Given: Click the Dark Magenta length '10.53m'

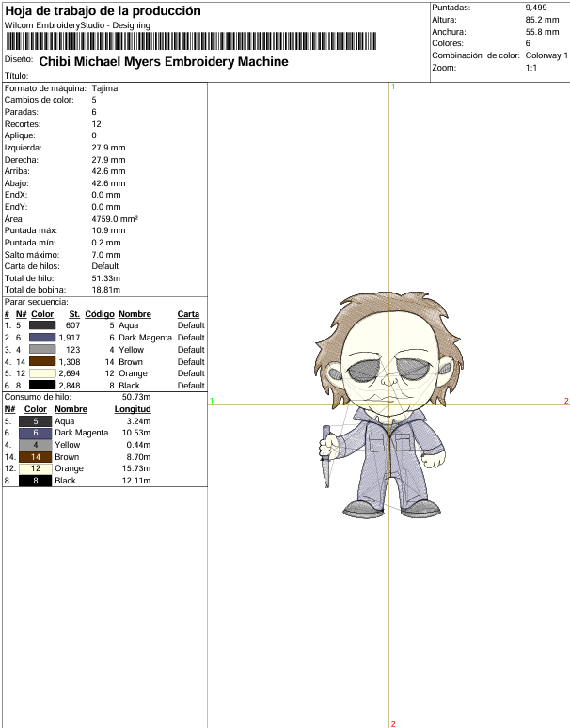Looking at the screenshot, I should point(136,433).
